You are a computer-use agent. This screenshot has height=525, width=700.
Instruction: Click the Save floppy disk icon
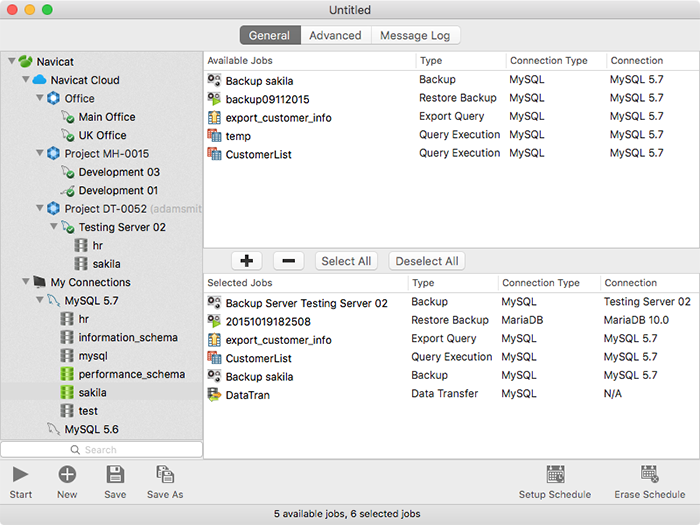coord(115,475)
